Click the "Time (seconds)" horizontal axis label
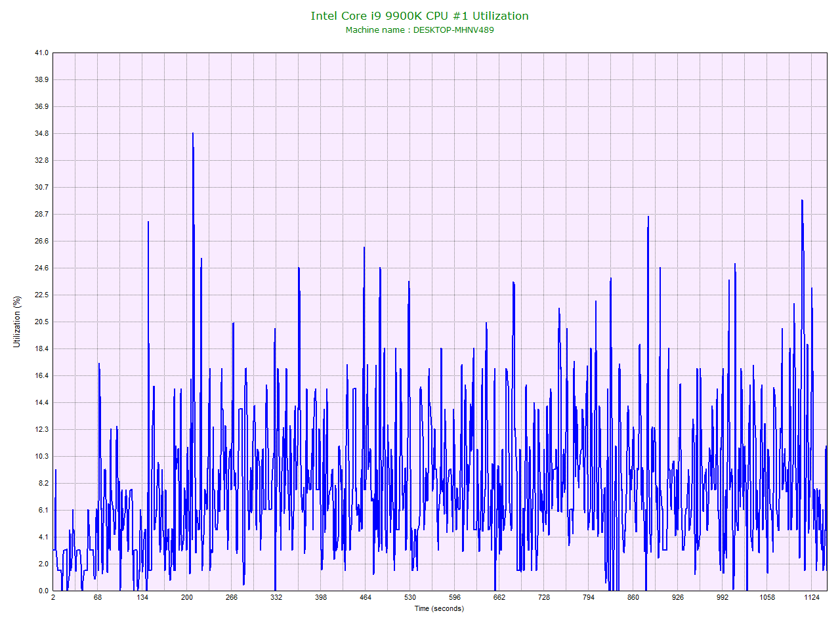 click(x=439, y=608)
